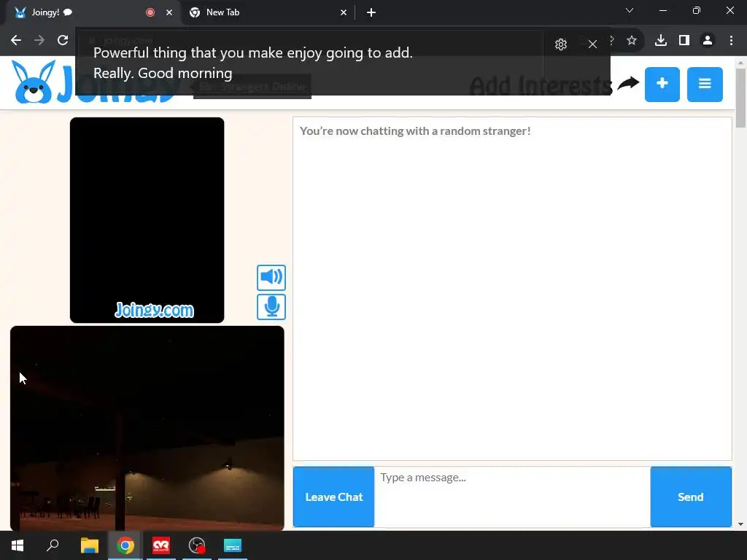Image resolution: width=747 pixels, height=560 pixels.
Task: Click the Leave Chat button
Action: point(333,497)
